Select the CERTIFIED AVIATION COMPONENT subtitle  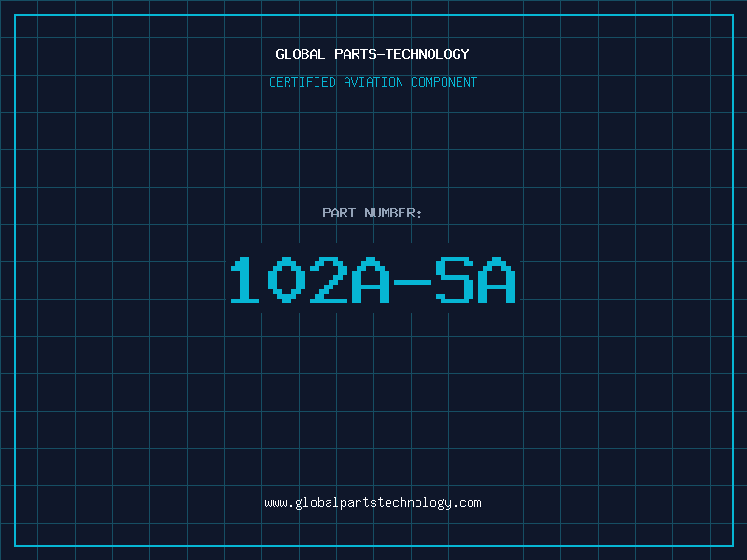(373, 82)
